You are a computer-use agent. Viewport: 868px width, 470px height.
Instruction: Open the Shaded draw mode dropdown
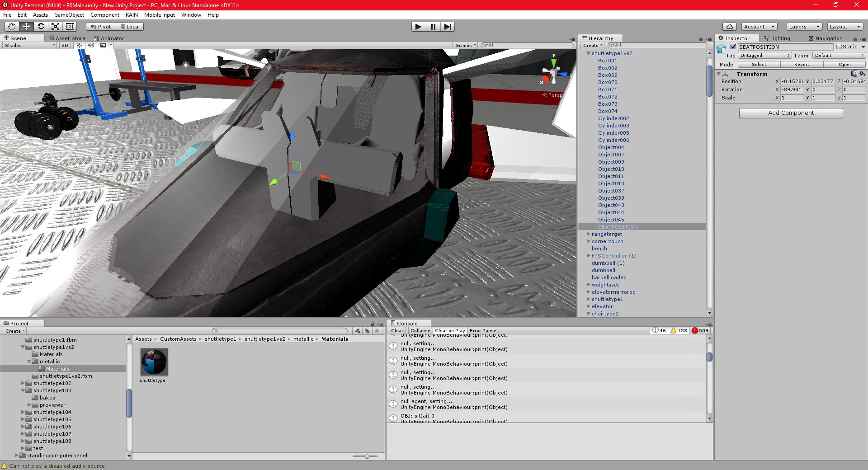coord(30,45)
